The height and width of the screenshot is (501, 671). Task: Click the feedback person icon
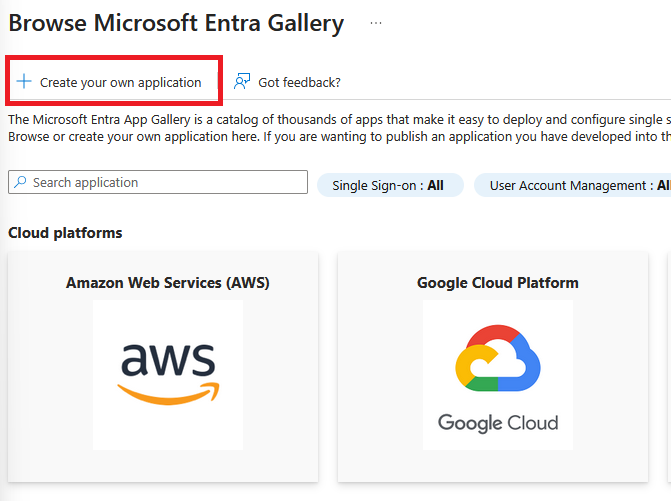tap(242, 82)
